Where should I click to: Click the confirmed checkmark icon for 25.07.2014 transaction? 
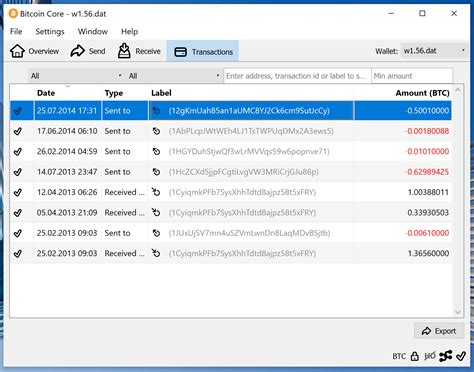tap(18, 111)
